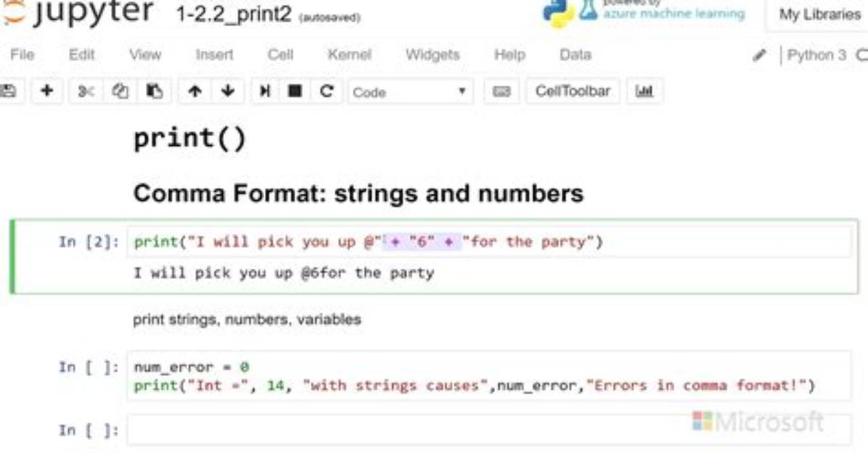Open the File menu
This screenshot has width=868, height=456.
point(22,55)
